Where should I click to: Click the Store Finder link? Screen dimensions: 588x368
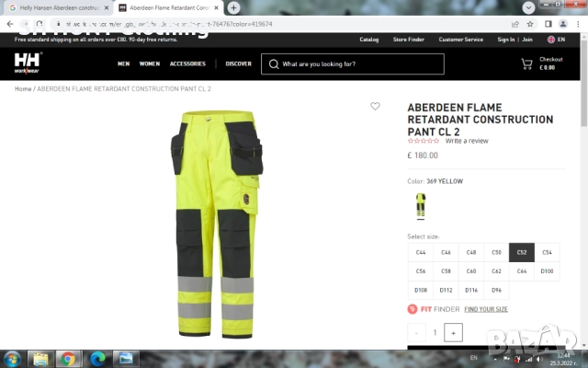pos(408,40)
